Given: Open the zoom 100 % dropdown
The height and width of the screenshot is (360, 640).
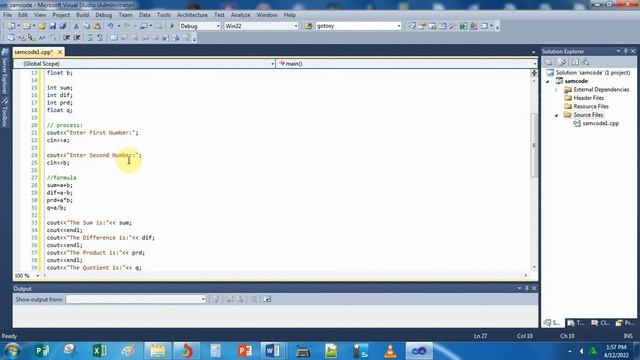Looking at the screenshot, I should tap(38, 276).
